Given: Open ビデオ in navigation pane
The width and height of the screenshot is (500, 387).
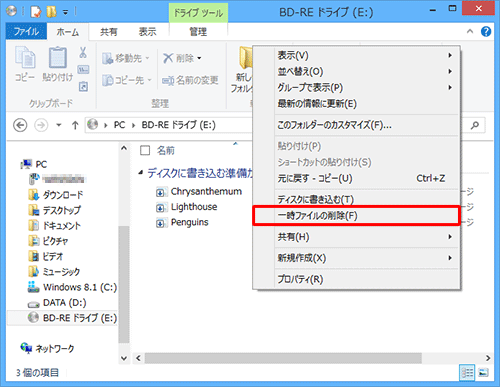Looking at the screenshot, I should pyautogui.click(x=46, y=256).
